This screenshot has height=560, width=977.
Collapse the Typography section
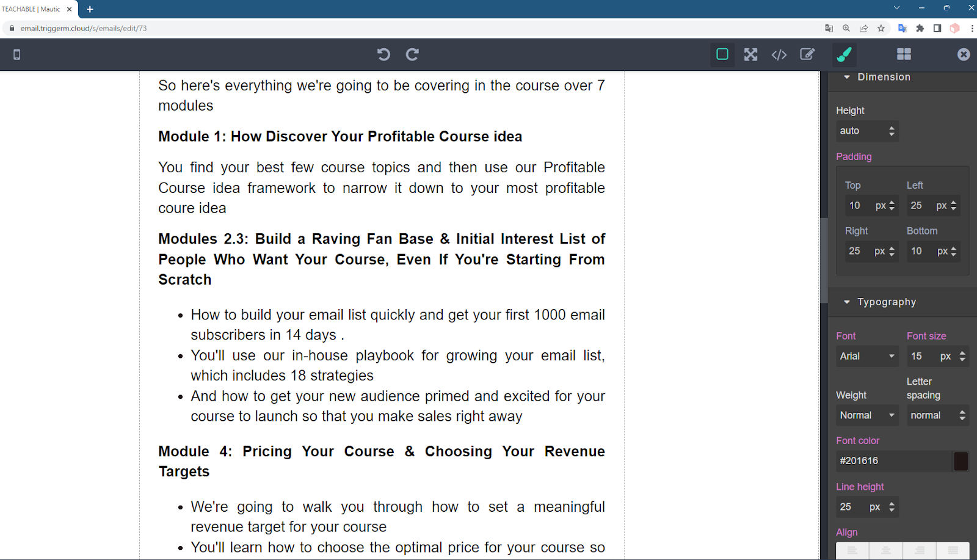pos(903,302)
